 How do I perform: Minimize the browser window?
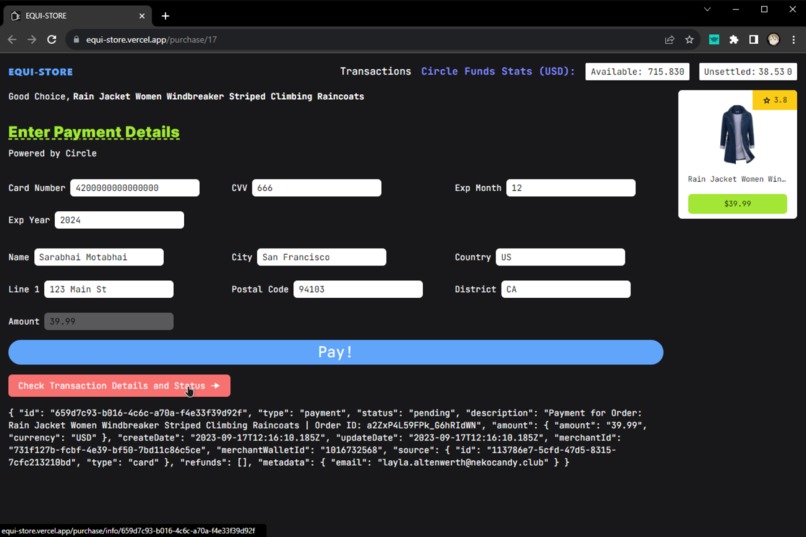pos(736,9)
